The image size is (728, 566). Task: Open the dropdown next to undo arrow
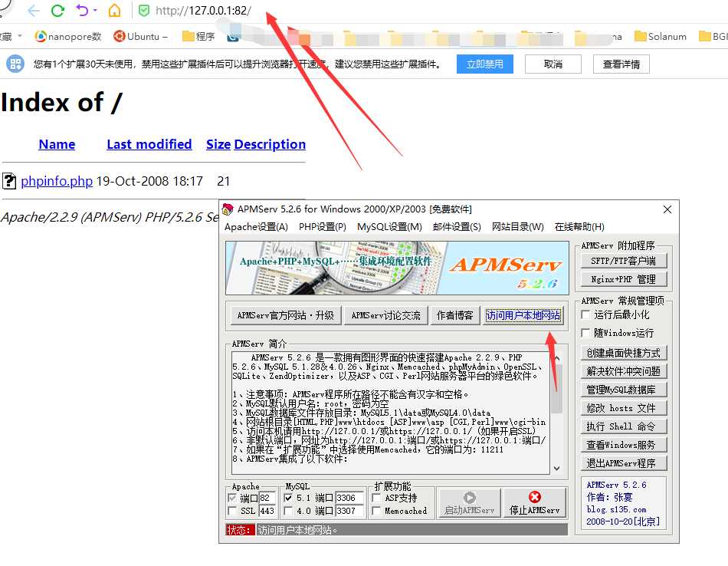tap(95, 10)
